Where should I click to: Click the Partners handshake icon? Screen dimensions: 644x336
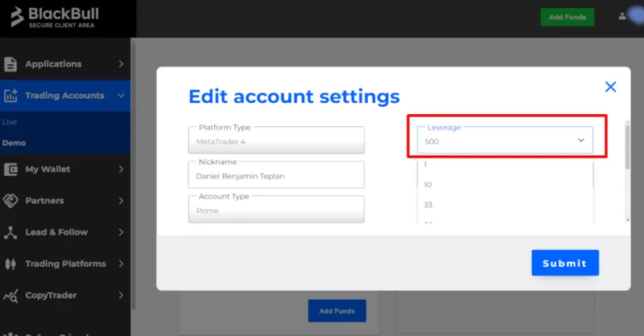click(x=11, y=200)
